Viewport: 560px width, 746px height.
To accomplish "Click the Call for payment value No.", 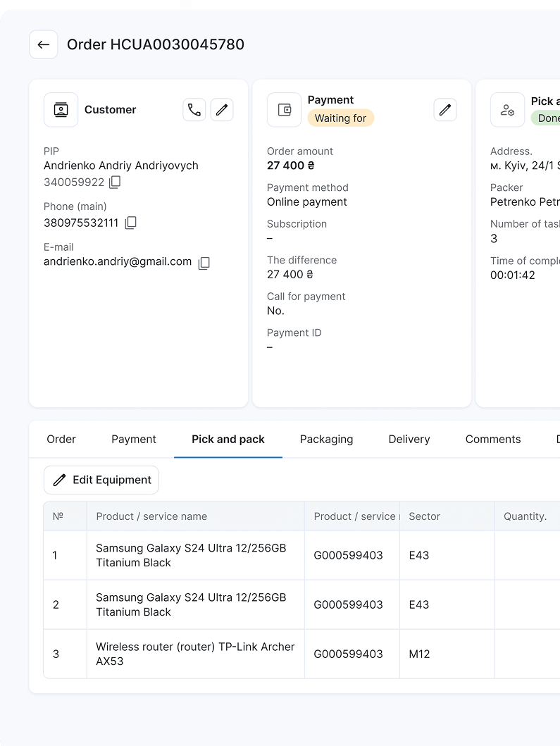I will point(275,311).
